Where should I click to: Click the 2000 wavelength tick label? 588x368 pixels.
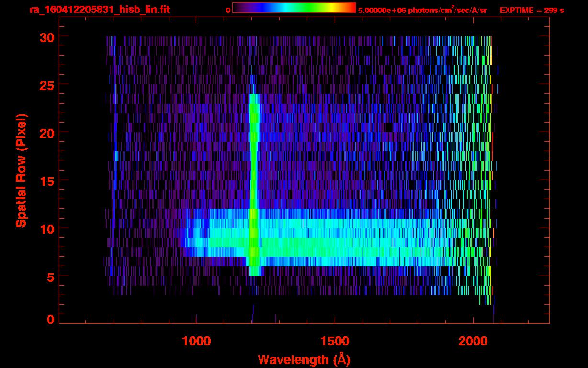(473, 341)
